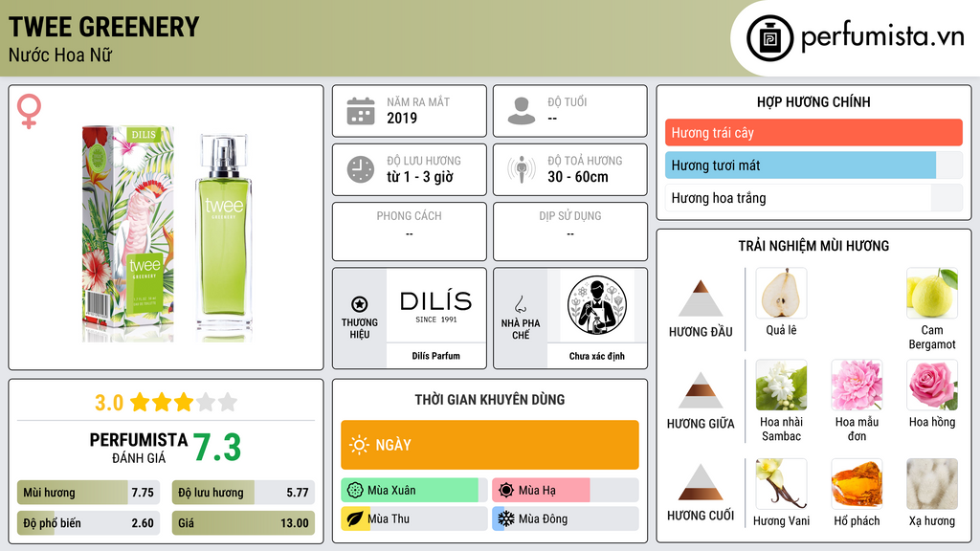Click the launch year value 2019
980x551 pixels.
(x=402, y=118)
